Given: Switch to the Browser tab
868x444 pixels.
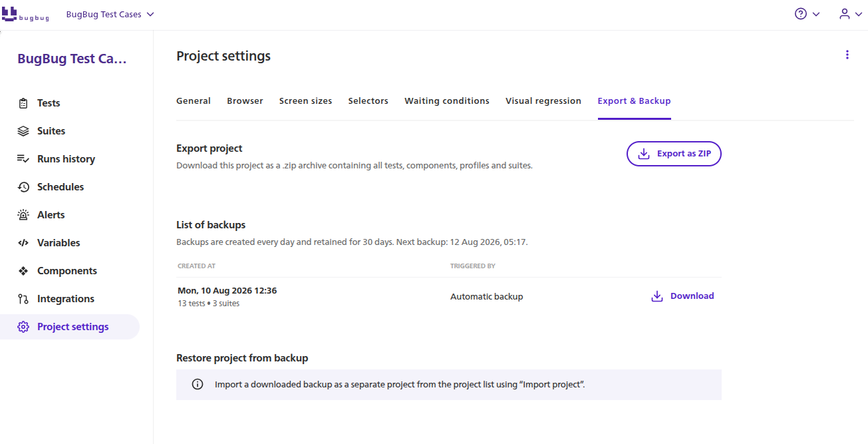Looking at the screenshot, I should [245, 101].
